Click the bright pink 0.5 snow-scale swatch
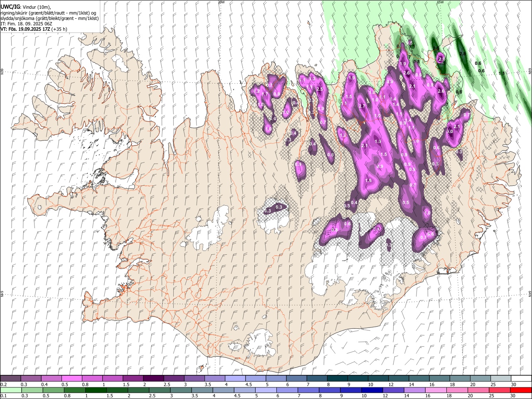The image size is (532, 399). 72,379
